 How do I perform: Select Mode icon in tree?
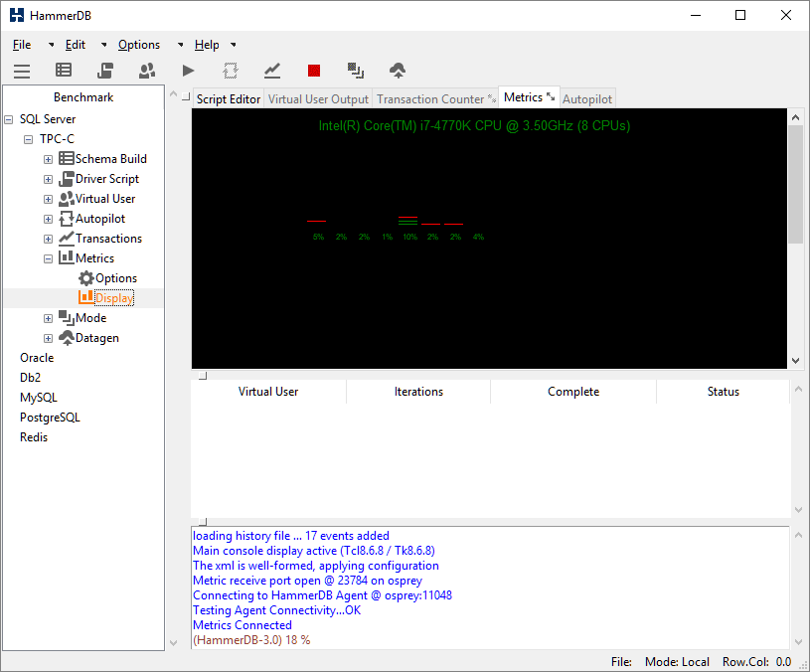point(67,317)
